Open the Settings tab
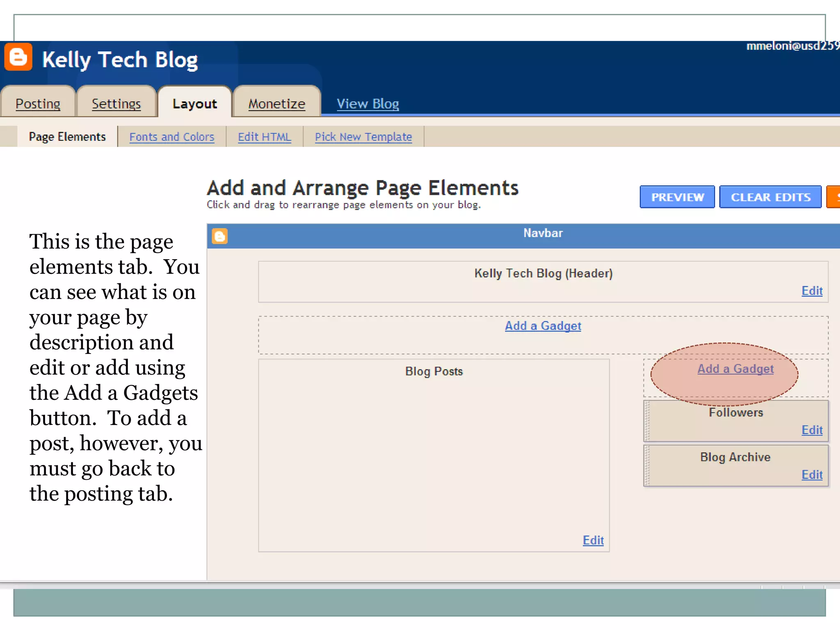 [116, 104]
